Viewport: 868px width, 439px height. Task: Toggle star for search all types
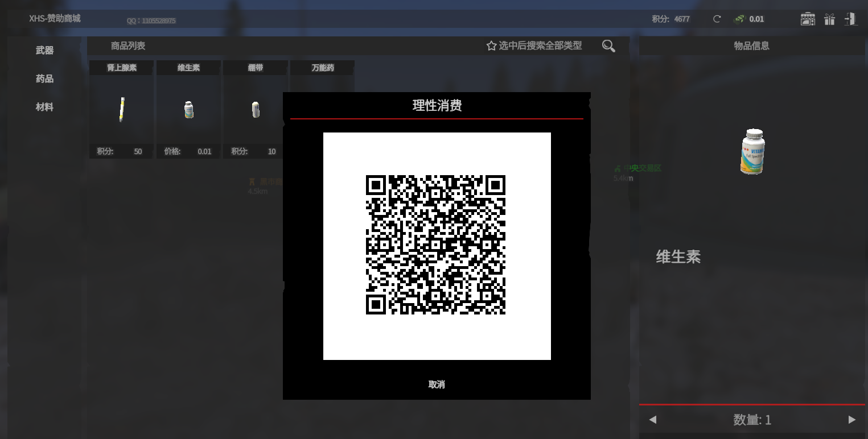[491, 46]
